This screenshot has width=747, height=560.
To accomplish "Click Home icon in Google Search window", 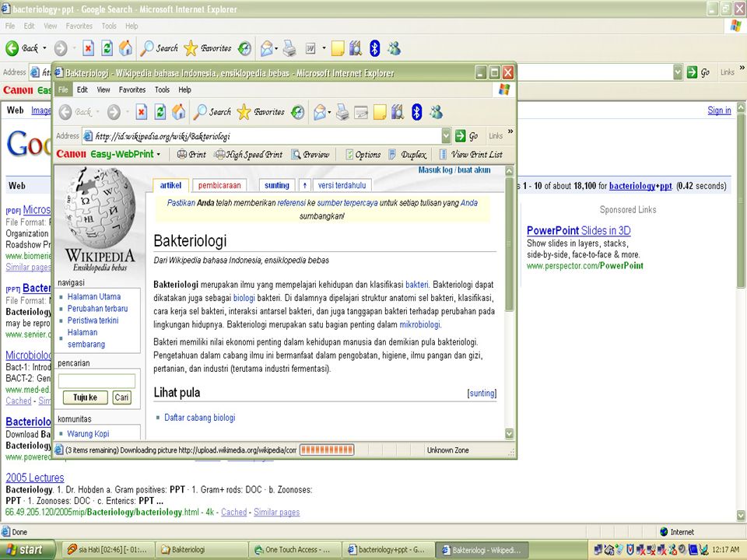I will pyautogui.click(x=126, y=48).
